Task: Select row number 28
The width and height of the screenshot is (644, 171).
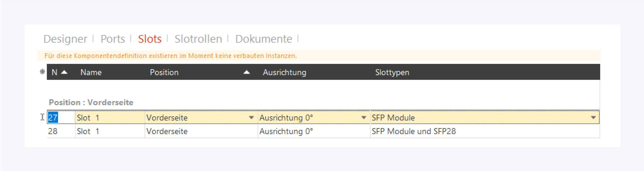Action: click(x=53, y=131)
